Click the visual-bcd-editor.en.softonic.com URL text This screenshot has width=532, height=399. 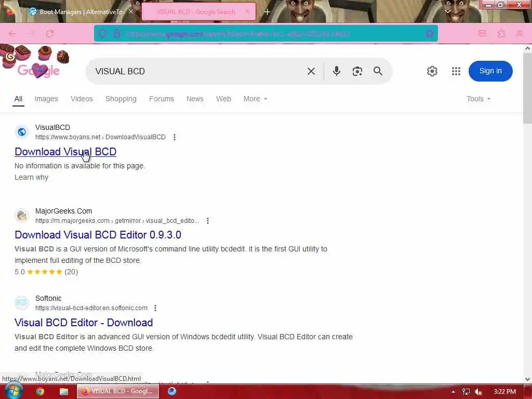tap(91, 308)
